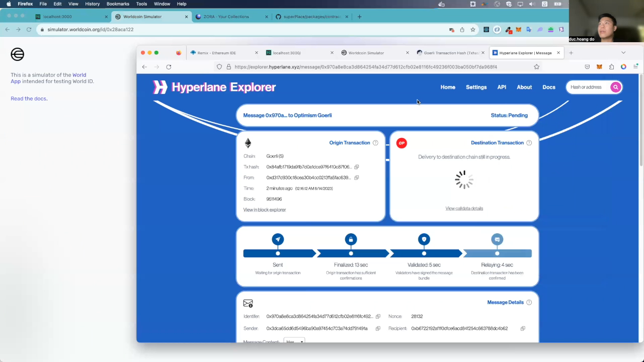
Task: Click the Worldcoin logo on the simulator page
Action: coord(18,54)
